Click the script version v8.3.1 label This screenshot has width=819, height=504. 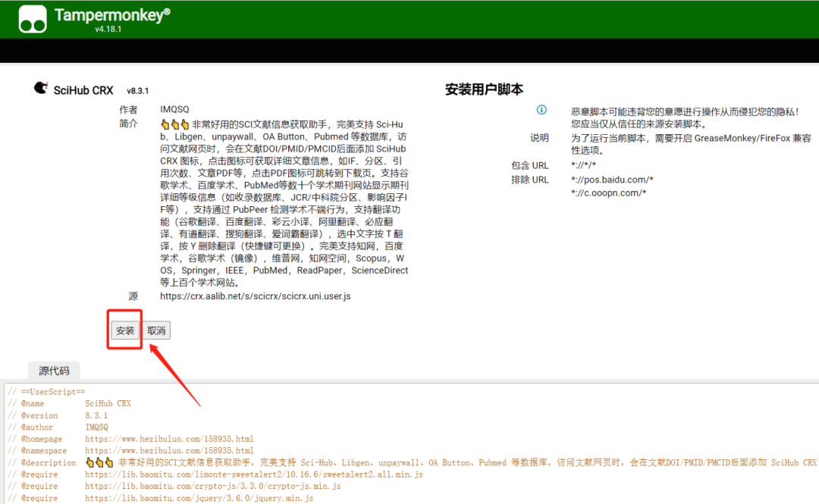point(138,91)
